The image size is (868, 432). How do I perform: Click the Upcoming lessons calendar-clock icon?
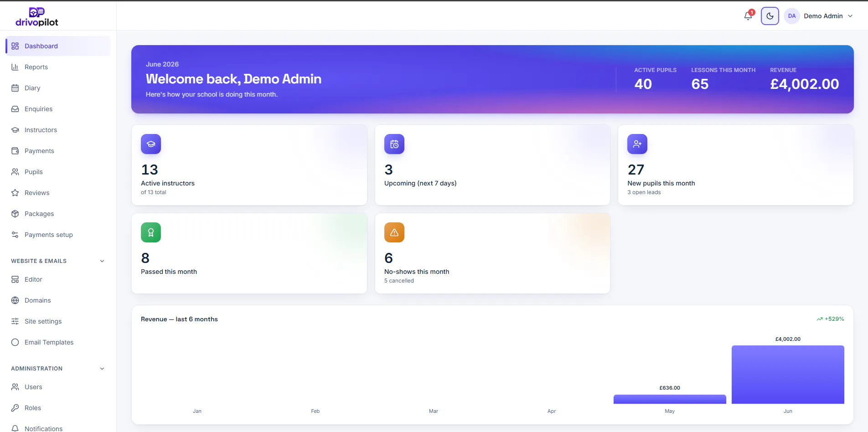[394, 144]
